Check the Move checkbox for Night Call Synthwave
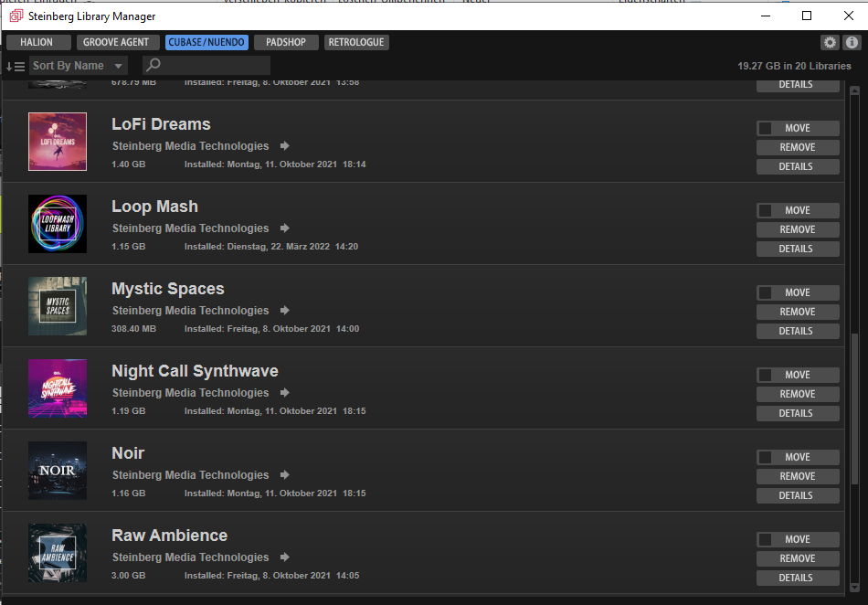The width and height of the screenshot is (868, 605). point(765,375)
